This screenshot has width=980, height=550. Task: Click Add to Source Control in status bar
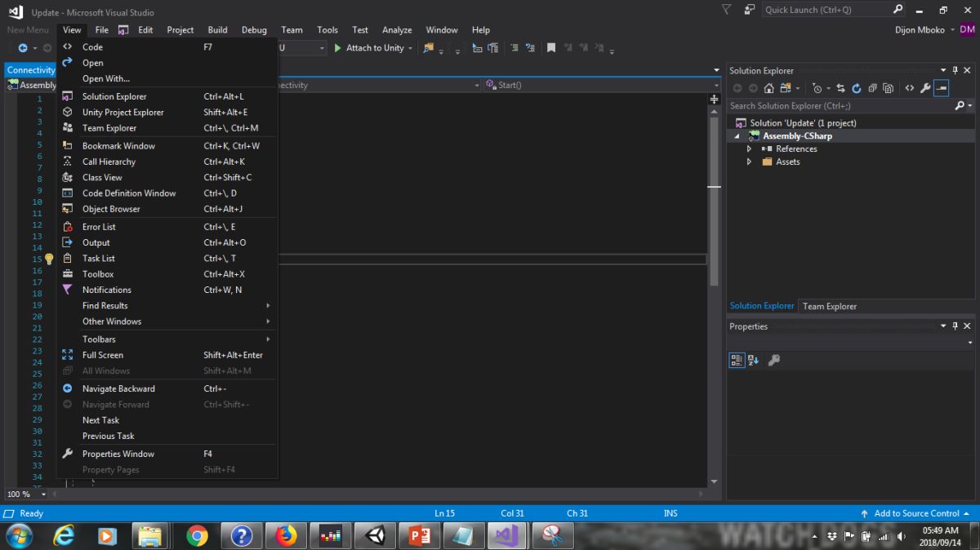[x=916, y=513]
